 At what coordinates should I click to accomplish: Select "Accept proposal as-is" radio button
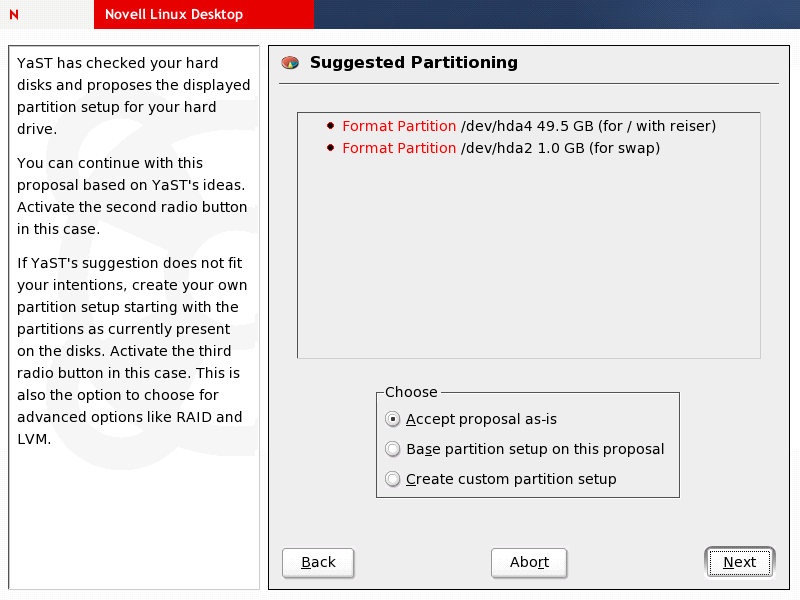click(x=393, y=419)
